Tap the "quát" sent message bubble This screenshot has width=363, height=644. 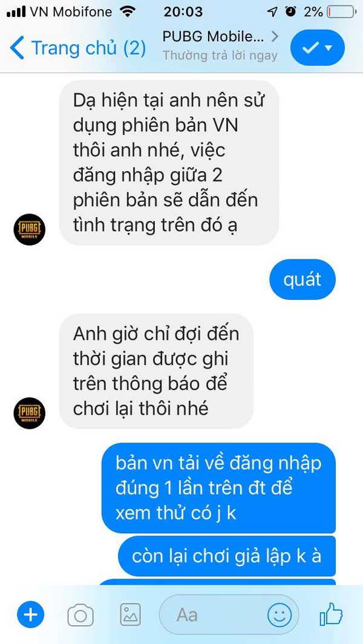pyautogui.click(x=302, y=279)
